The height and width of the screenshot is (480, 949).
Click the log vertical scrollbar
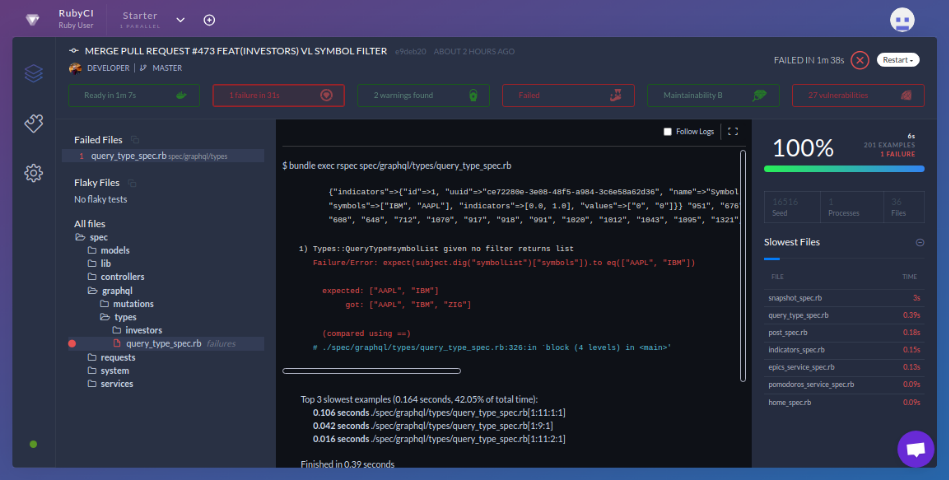point(743,266)
